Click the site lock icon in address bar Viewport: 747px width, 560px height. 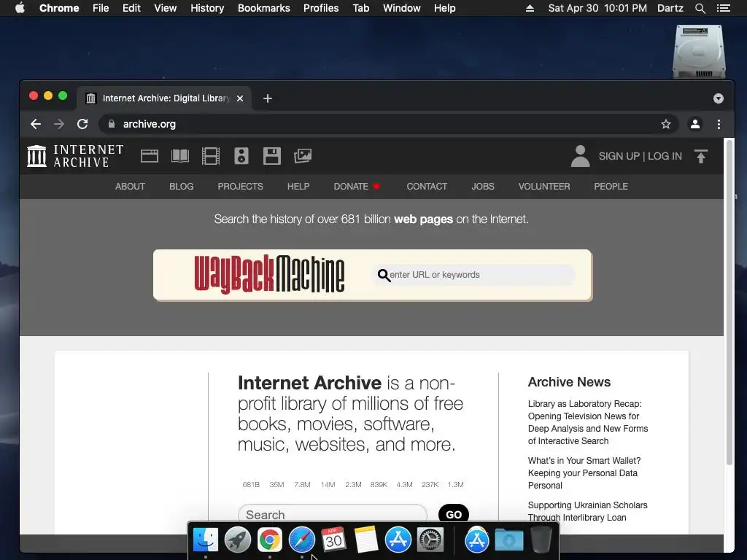(x=112, y=124)
